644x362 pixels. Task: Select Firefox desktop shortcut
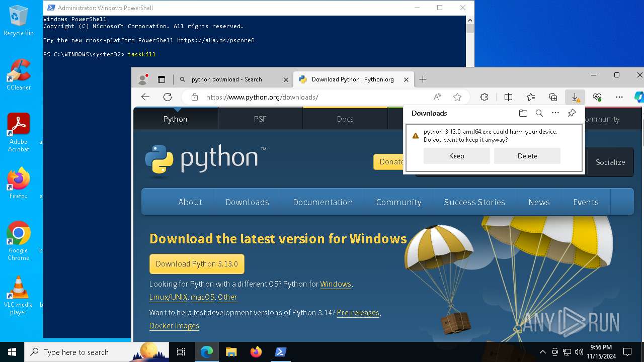[x=19, y=184]
